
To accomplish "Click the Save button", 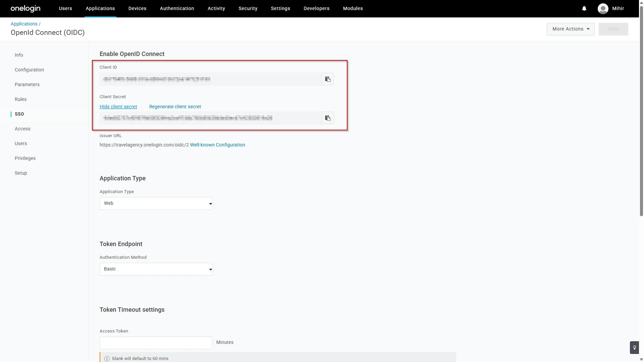I will pos(613,29).
